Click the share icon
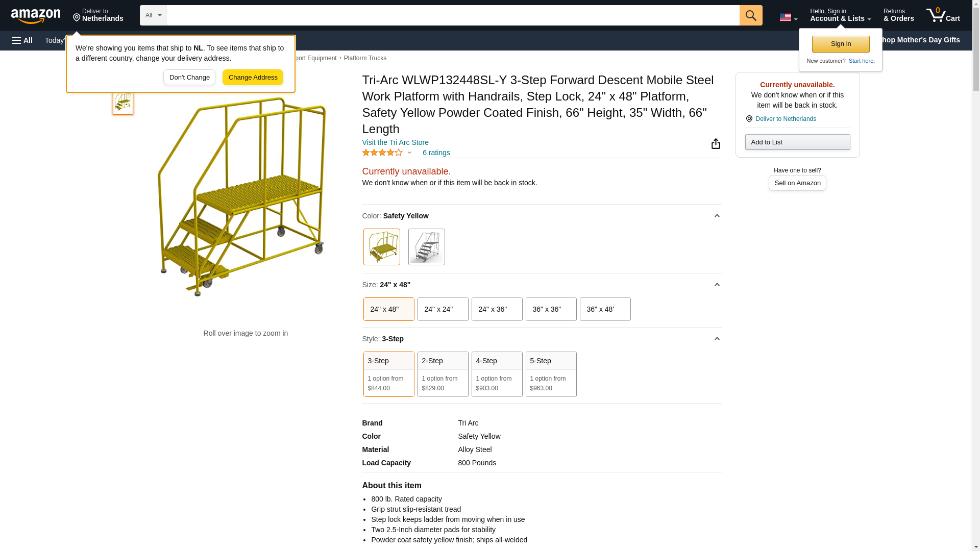 click(x=716, y=144)
